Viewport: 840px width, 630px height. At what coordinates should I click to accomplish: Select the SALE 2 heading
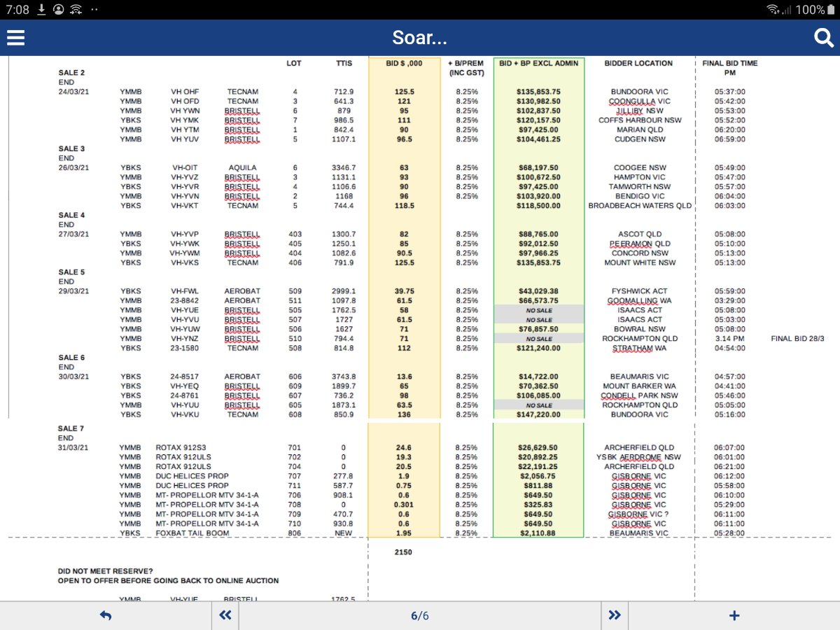tap(71, 73)
